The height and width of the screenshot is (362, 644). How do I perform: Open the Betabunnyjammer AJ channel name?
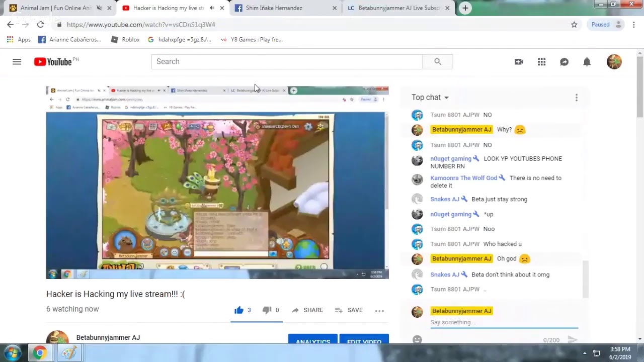108,337
